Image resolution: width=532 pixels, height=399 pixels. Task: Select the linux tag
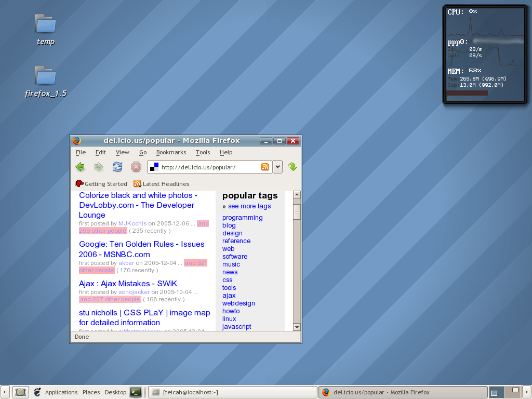click(x=229, y=319)
